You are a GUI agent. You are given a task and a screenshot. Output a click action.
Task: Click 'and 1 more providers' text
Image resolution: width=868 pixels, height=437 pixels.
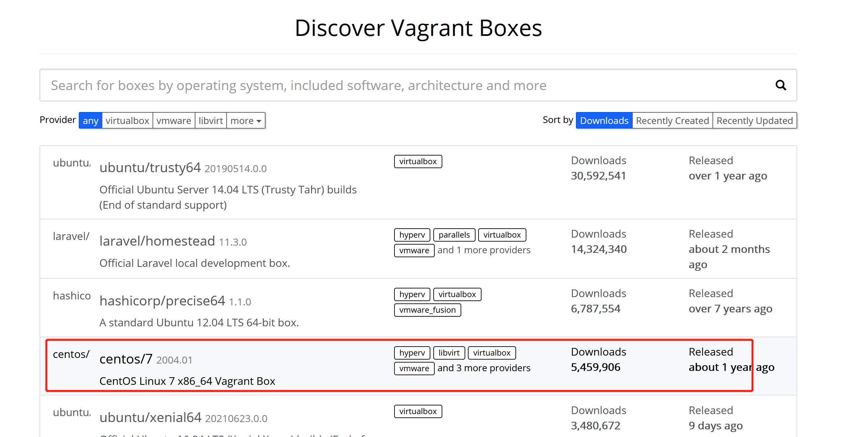(x=484, y=250)
